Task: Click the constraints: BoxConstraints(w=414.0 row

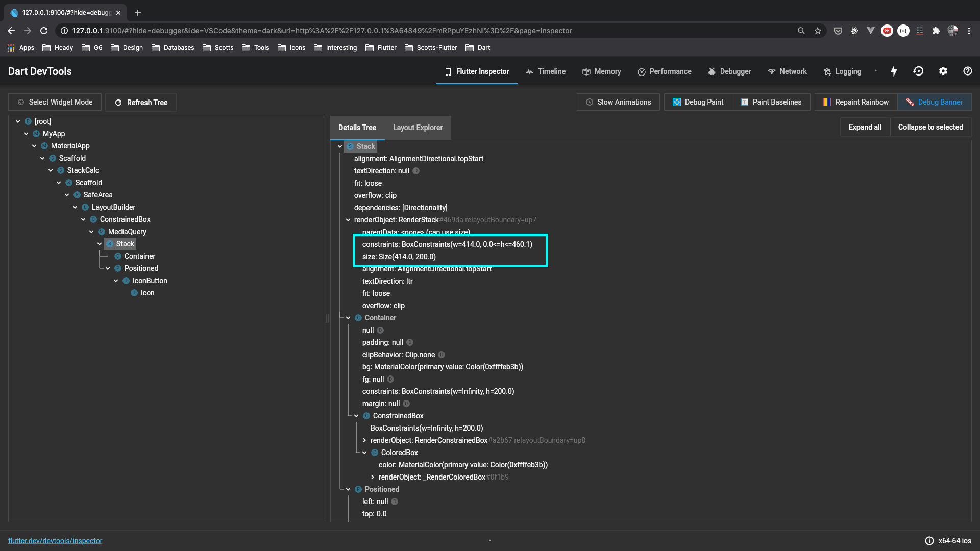Action: [x=447, y=244]
